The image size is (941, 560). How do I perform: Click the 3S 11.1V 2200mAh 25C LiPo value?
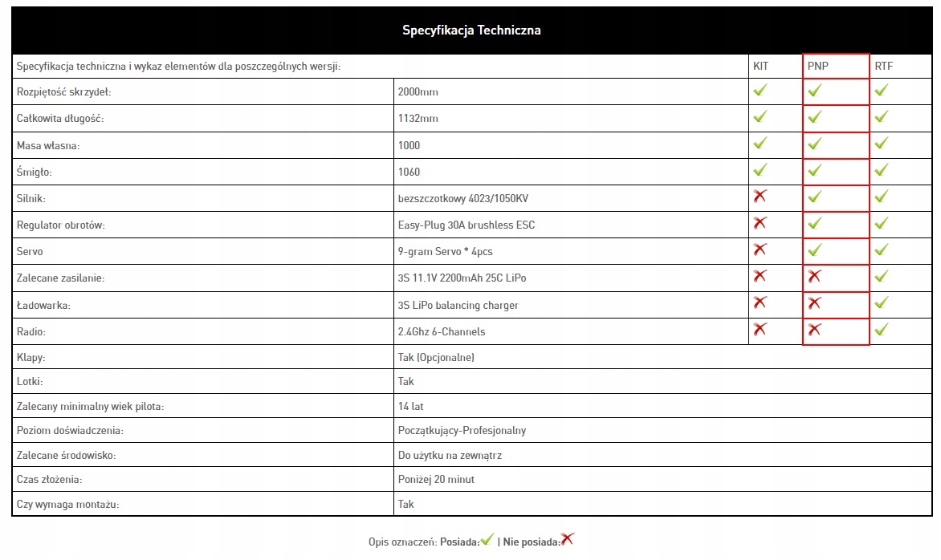462,278
